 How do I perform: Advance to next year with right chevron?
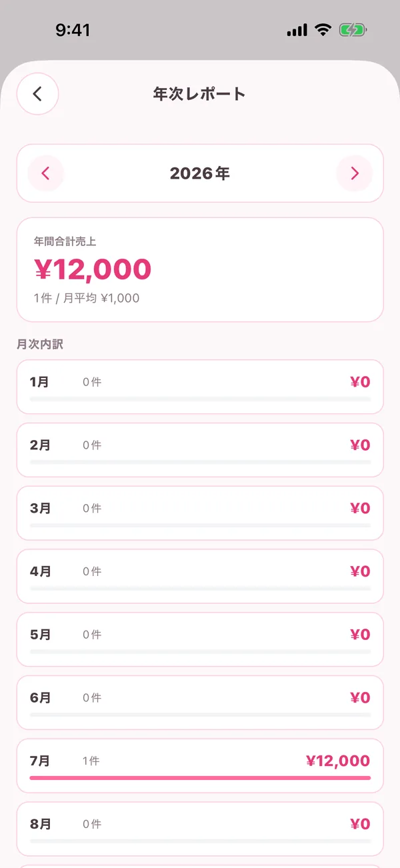[355, 173]
